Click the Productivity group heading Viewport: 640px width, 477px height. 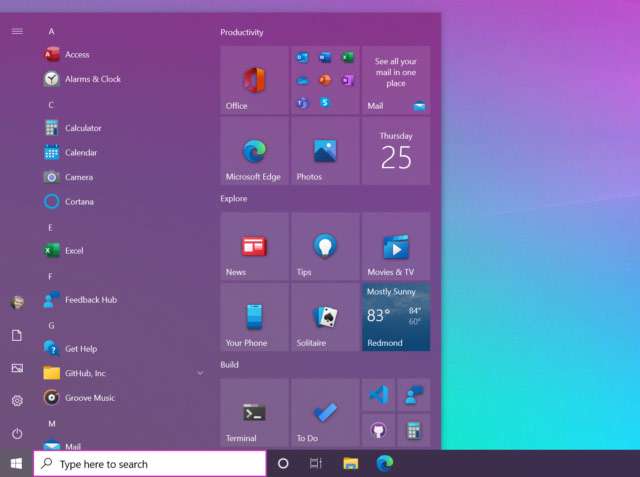(x=242, y=32)
